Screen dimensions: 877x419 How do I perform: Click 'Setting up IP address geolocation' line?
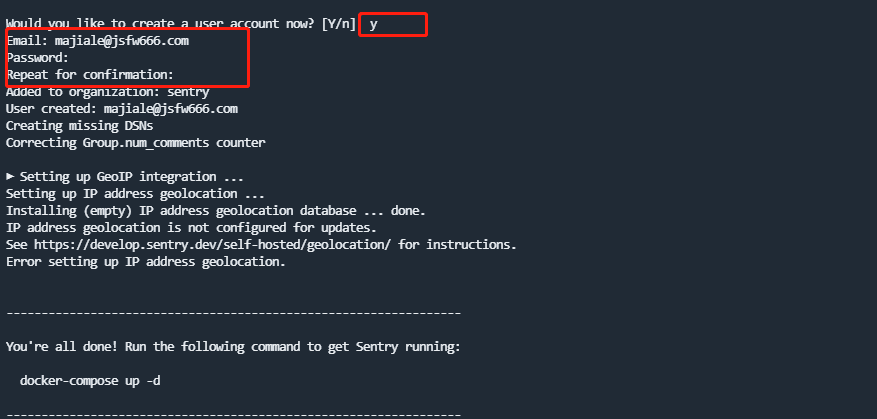point(135,194)
